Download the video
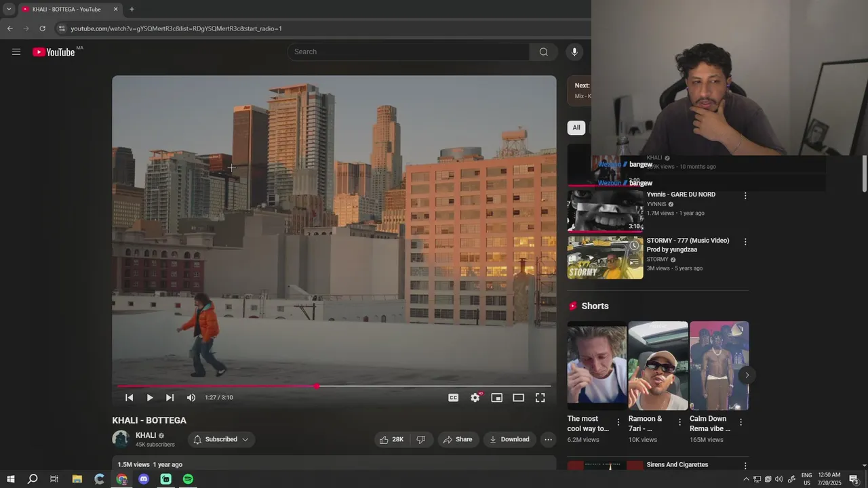The image size is (868, 488). click(x=509, y=439)
